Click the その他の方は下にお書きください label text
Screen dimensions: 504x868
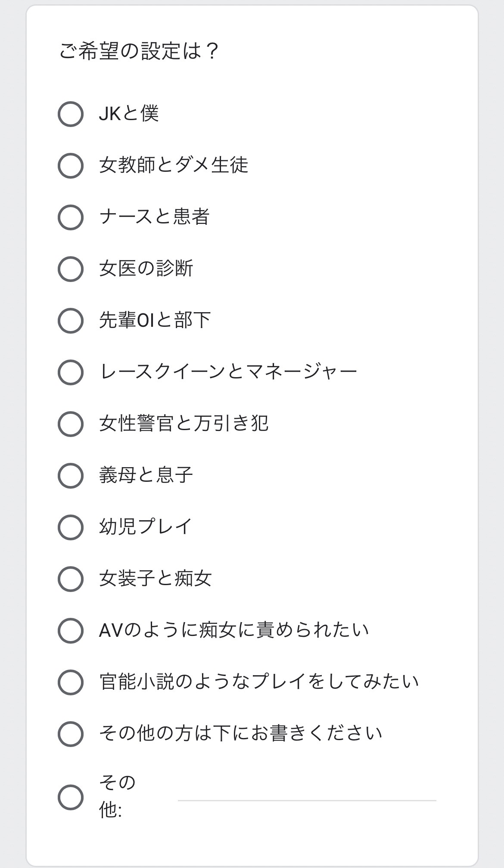[x=240, y=733]
